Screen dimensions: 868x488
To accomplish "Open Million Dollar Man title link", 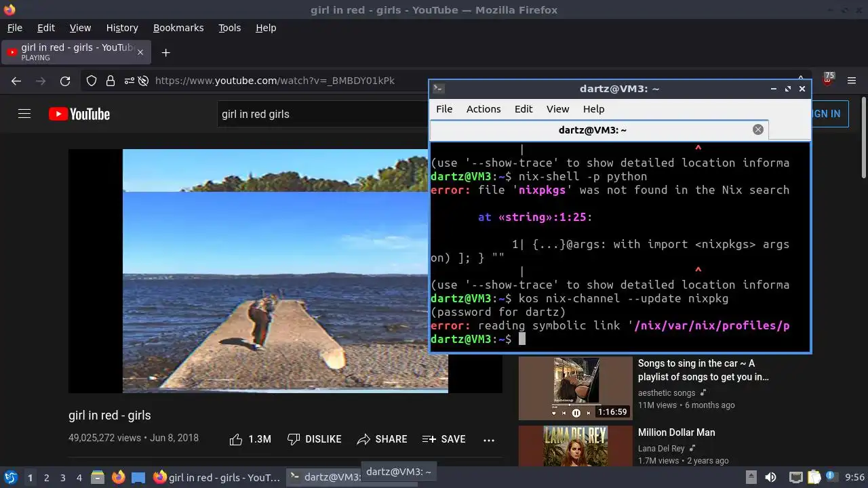I will pos(676,432).
